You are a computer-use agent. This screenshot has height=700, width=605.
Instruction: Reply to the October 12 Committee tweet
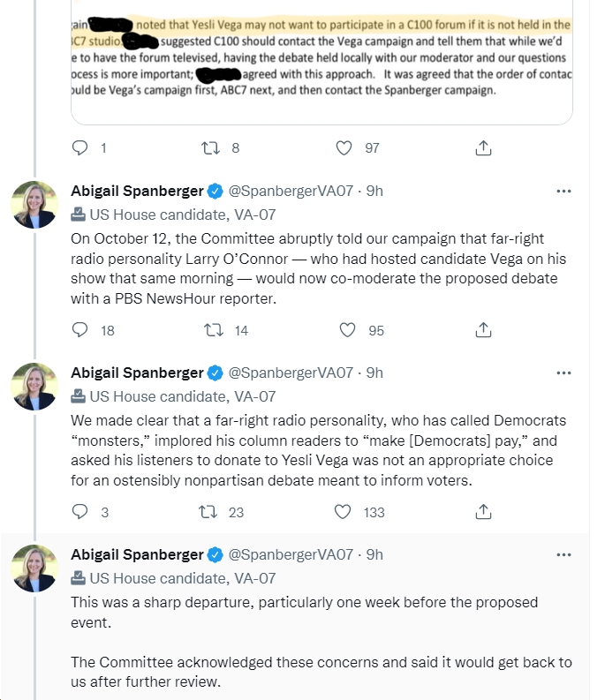tap(80, 330)
